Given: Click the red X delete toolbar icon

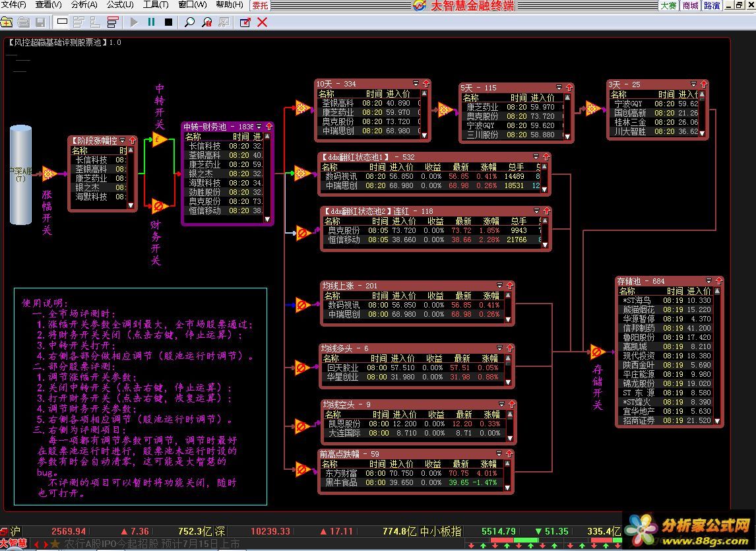Looking at the screenshot, I should point(262,22).
